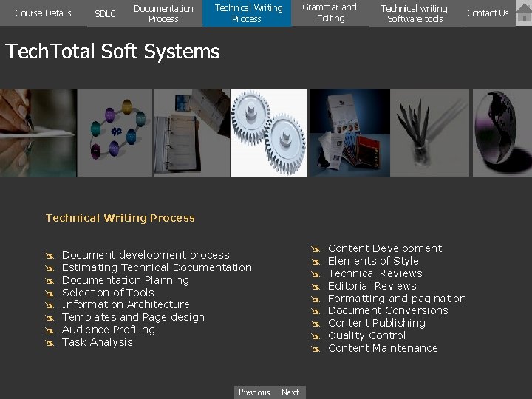Click the bullet icon beside Audience Profiling
Screen dimensions: 532x399
tap(50, 330)
